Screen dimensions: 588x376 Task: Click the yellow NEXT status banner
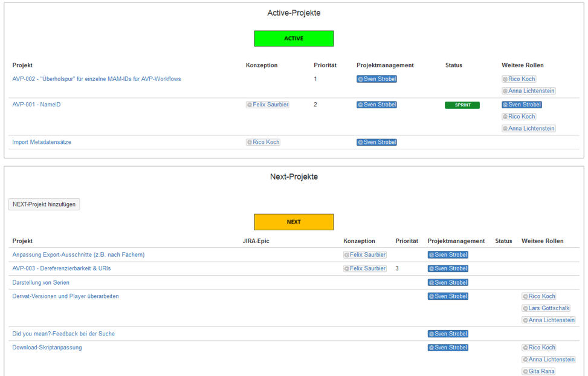(294, 222)
